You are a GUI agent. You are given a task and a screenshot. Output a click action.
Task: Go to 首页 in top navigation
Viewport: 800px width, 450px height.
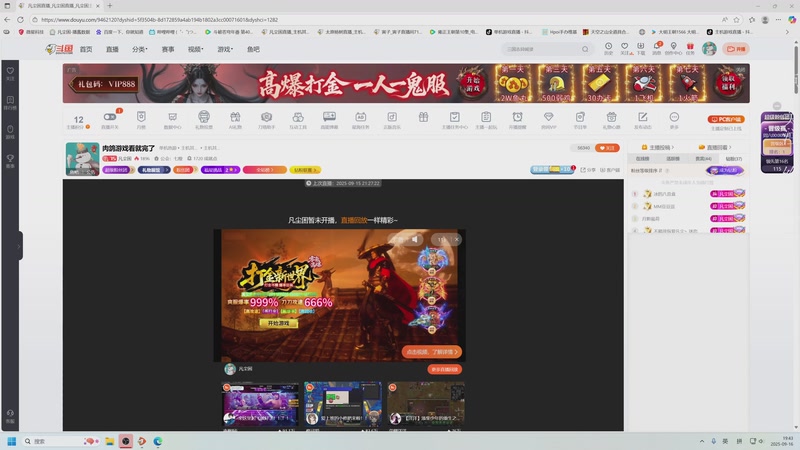click(x=86, y=49)
